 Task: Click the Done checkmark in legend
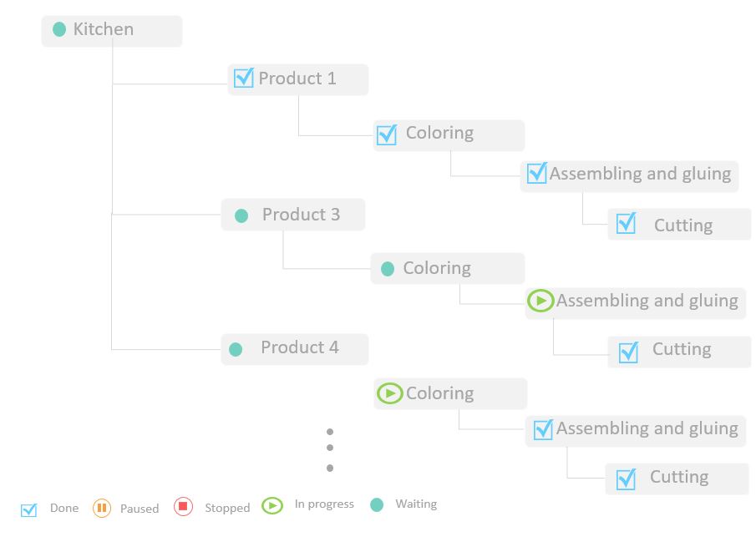[29, 509]
